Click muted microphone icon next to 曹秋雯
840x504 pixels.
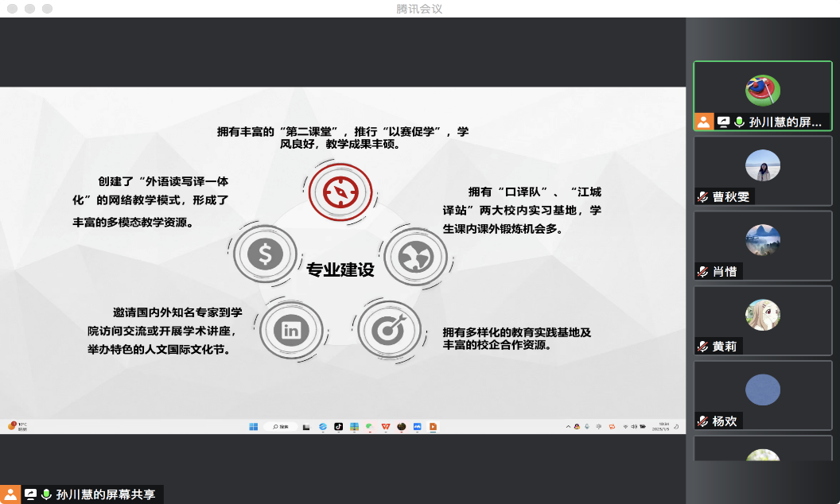pyautogui.click(x=703, y=197)
